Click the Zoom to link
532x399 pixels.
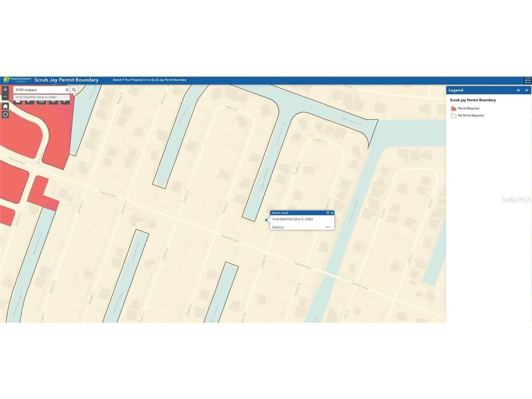(x=278, y=227)
